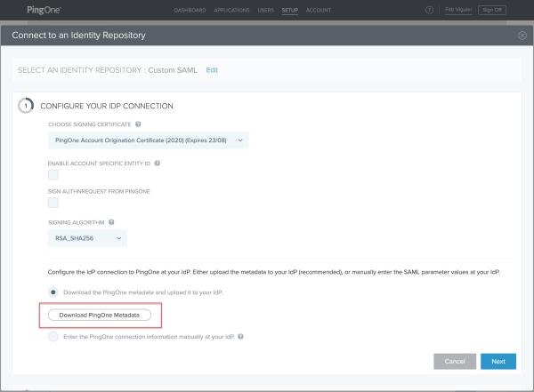Viewport: 534px width, 392px height.
Task: Click the PingOne logo
Action: click(44, 10)
